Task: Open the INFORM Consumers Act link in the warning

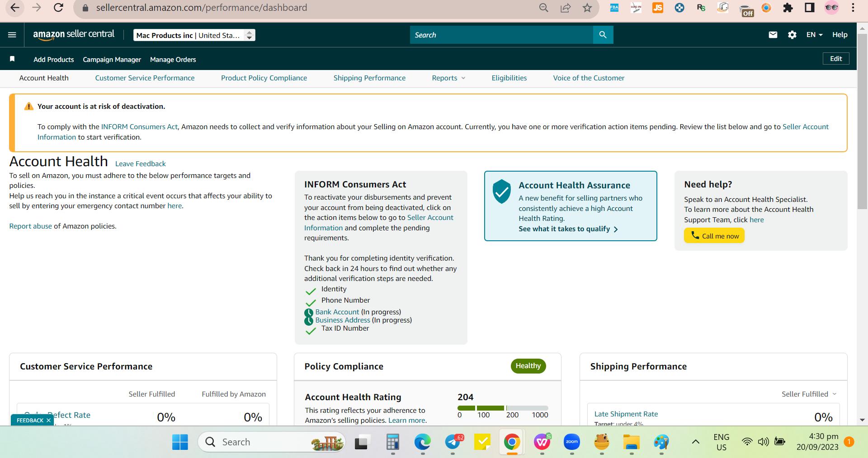Action: pos(139,127)
